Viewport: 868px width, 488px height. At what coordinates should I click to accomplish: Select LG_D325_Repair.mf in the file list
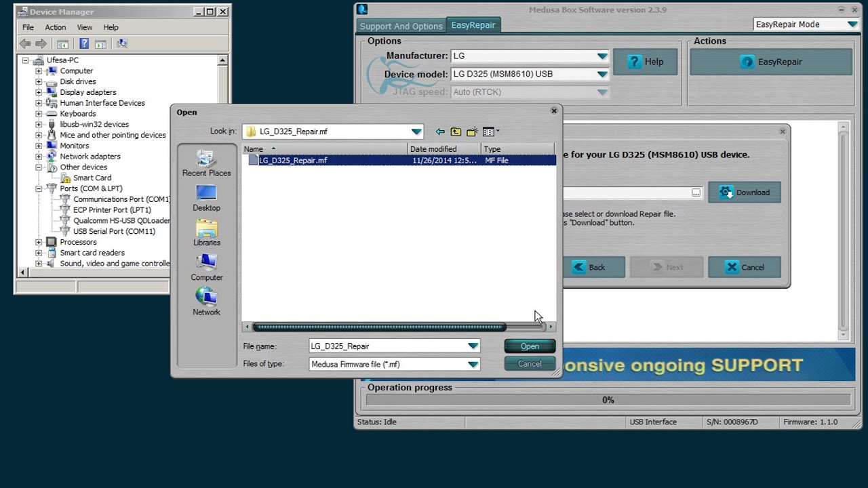(293, 161)
